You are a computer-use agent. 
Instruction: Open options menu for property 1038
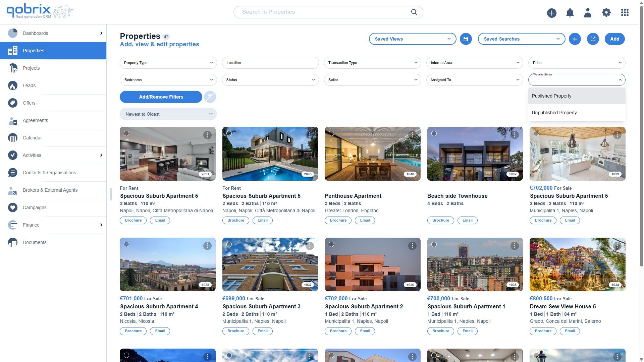(x=207, y=246)
